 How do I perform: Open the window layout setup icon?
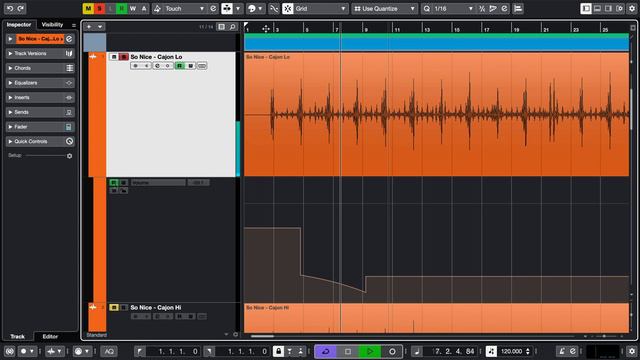(x=620, y=9)
